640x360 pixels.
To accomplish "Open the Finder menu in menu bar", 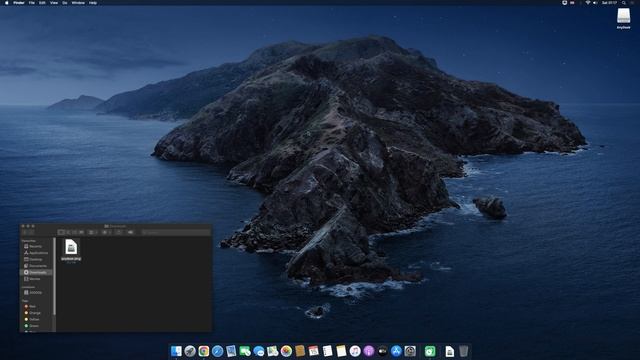I will [19, 2].
